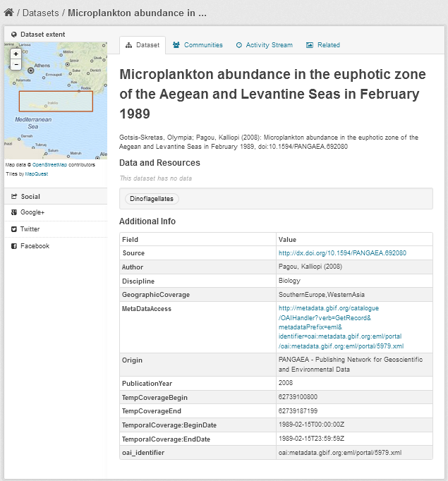
Task: Click the Facebook share icon
Action: click(x=14, y=246)
